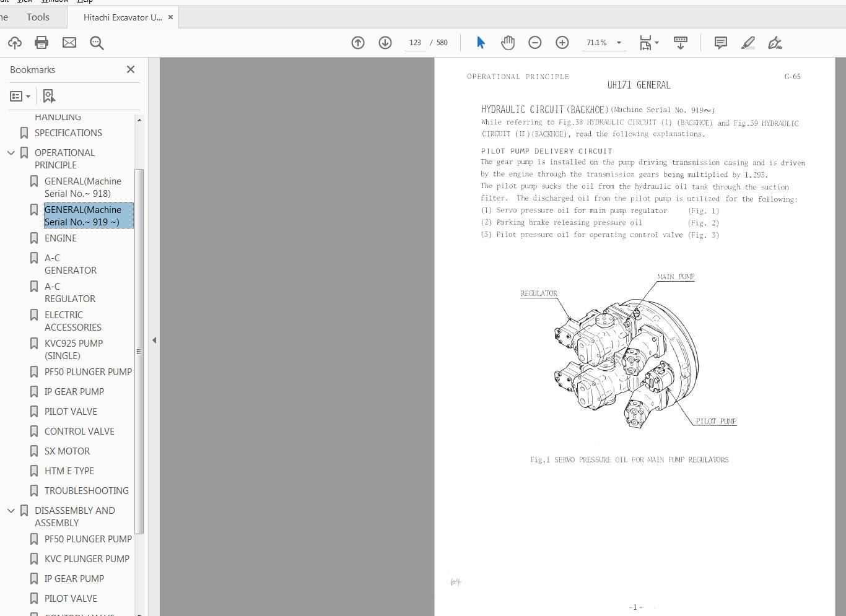Add a comment sticky note
The width and height of the screenshot is (846, 616).
pyautogui.click(x=721, y=43)
